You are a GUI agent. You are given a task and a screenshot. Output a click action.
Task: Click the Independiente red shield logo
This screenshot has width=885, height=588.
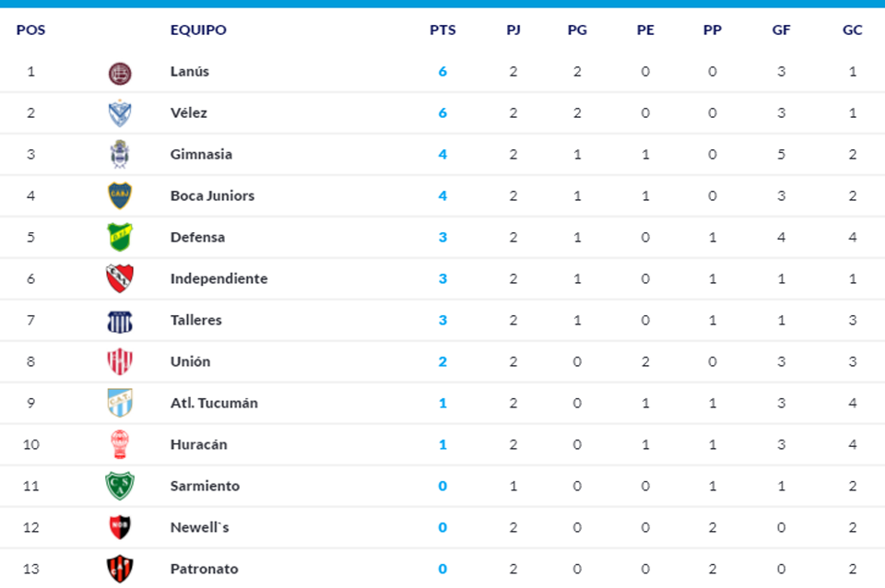pyautogui.click(x=120, y=278)
